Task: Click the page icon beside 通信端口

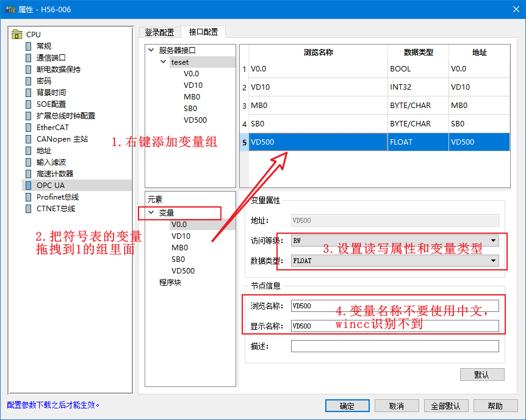Action: pos(29,58)
